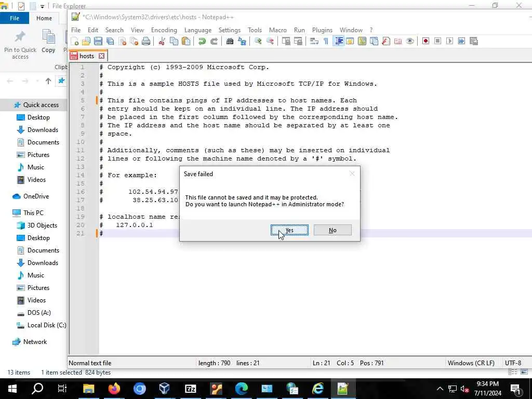Close the Save failed dialog

pyautogui.click(x=352, y=174)
